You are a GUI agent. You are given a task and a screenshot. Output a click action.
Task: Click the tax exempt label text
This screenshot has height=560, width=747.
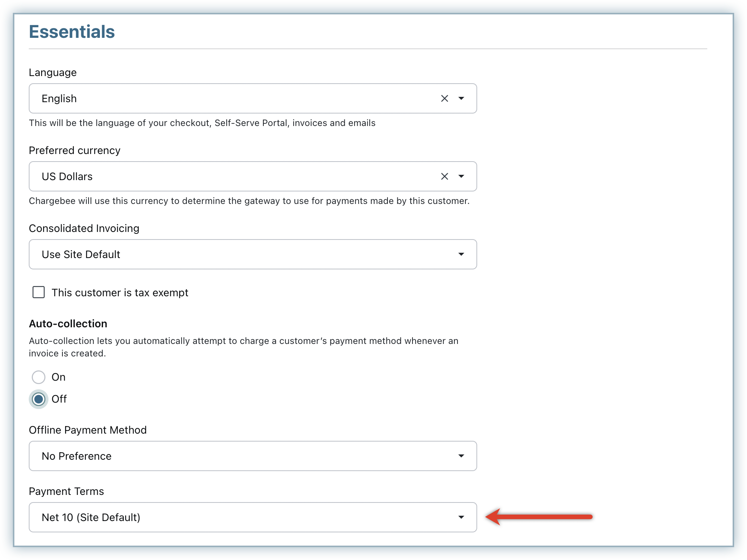120,293
